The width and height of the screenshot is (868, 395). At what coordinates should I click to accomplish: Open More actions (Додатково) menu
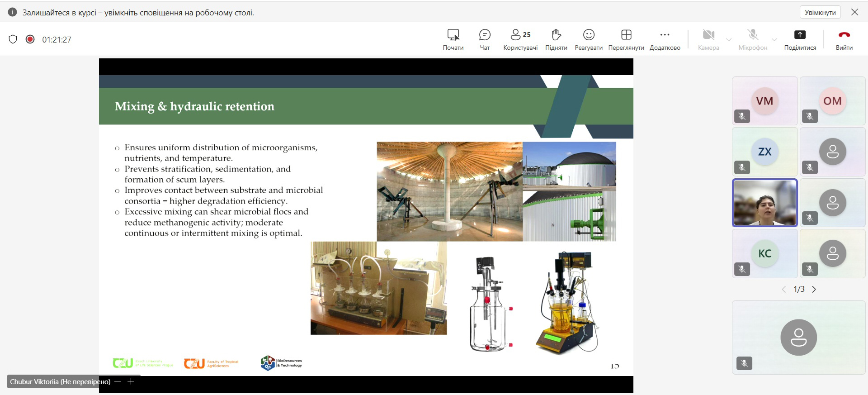(x=665, y=39)
